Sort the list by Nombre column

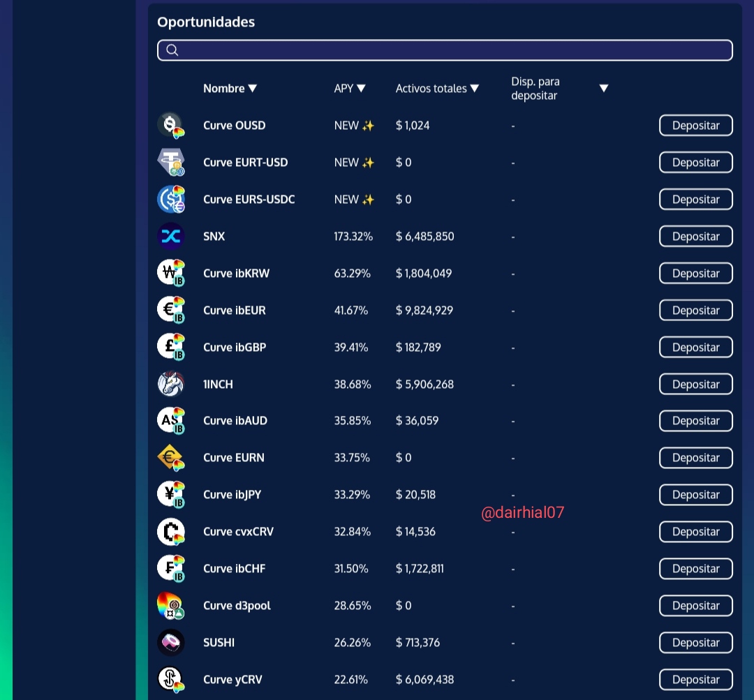230,89
